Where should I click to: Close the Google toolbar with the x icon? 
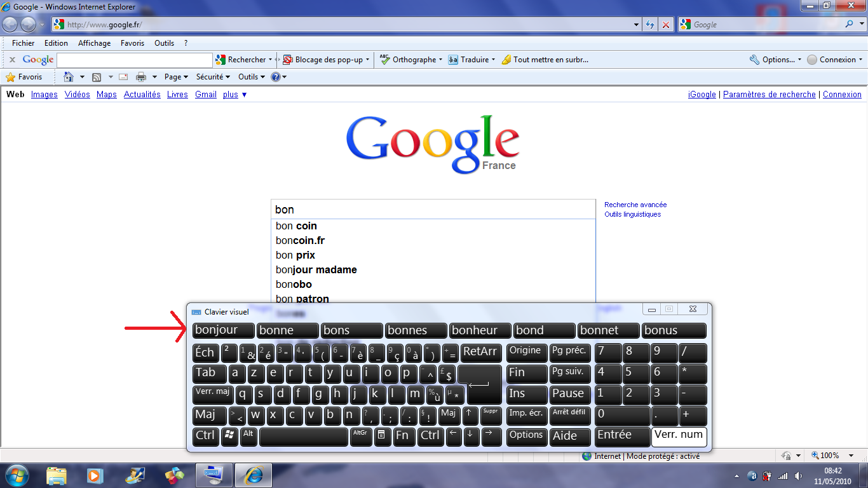(12, 60)
